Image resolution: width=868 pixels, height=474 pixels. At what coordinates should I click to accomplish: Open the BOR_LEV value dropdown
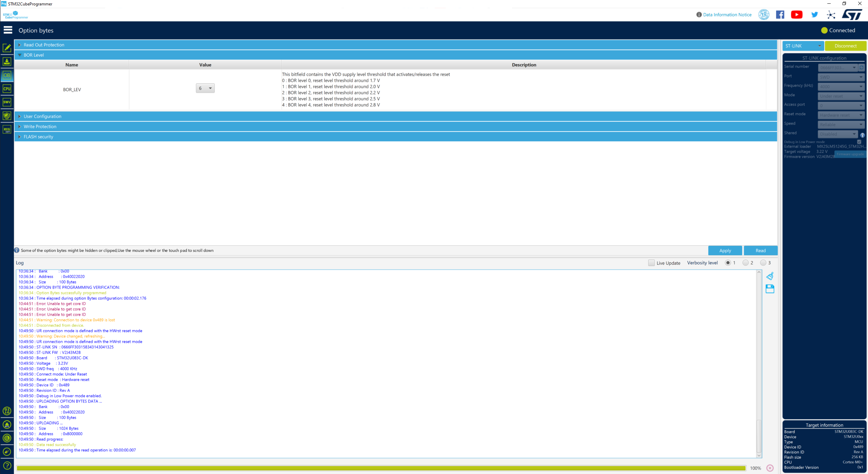205,88
